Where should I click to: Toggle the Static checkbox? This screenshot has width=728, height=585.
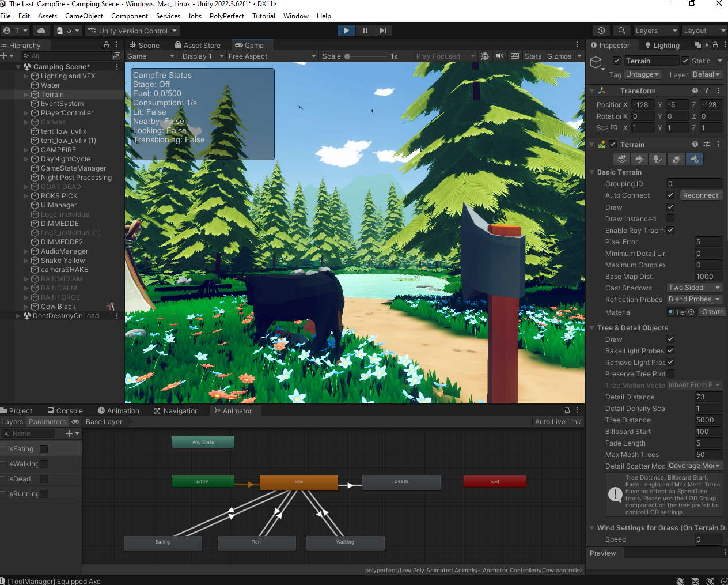tap(685, 61)
